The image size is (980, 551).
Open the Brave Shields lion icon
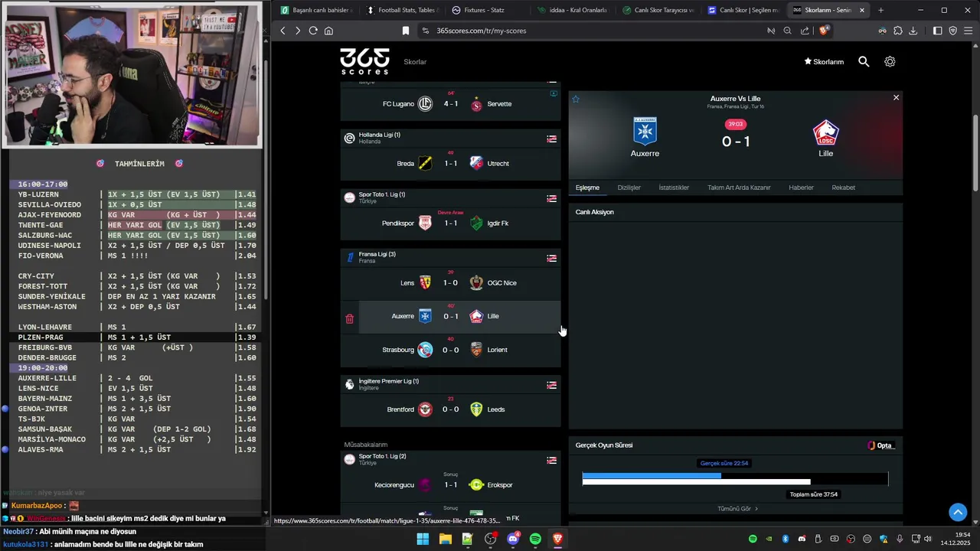point(824,31)
